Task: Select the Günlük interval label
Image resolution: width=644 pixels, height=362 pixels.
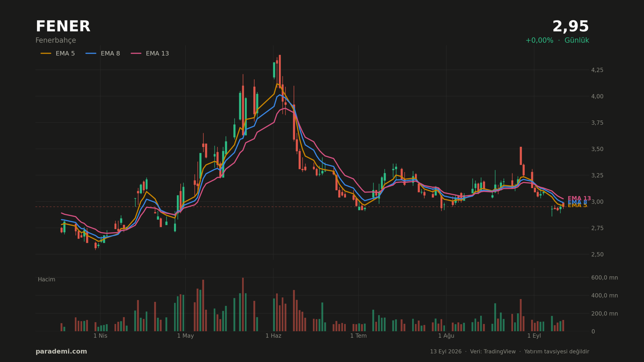Action: pos(577,40)
